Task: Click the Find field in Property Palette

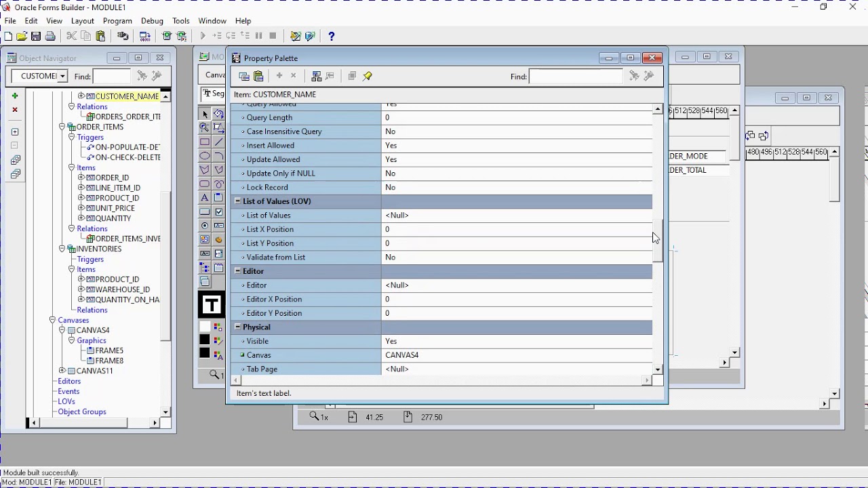Action: point(575,76)
